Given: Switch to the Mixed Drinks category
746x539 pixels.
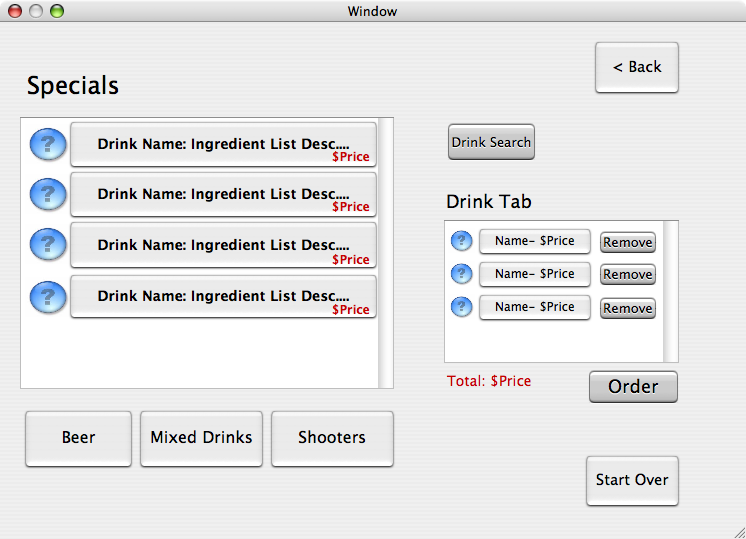Looking at the screenshot, I should click(x=201, y=438).
